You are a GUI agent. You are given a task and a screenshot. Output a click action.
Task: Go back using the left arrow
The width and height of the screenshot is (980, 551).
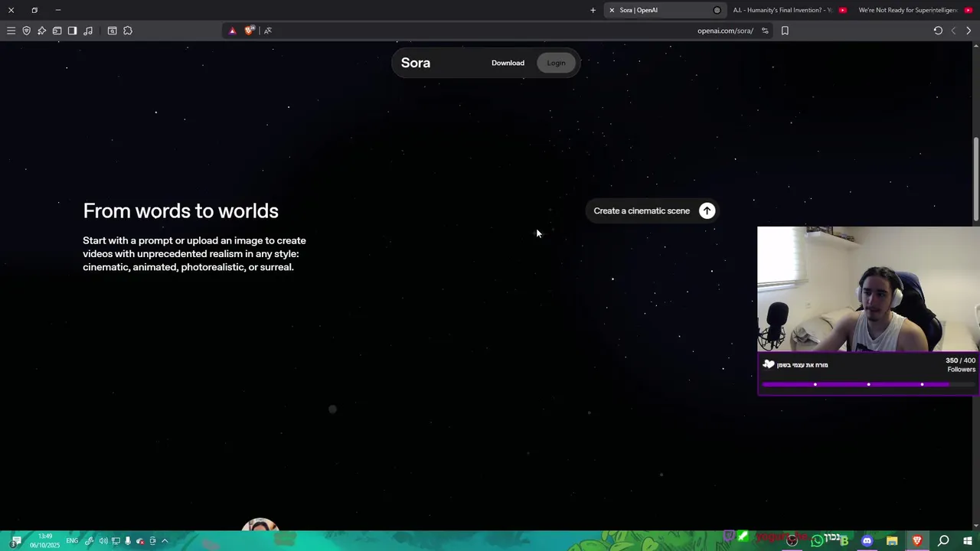coord(953,31)
